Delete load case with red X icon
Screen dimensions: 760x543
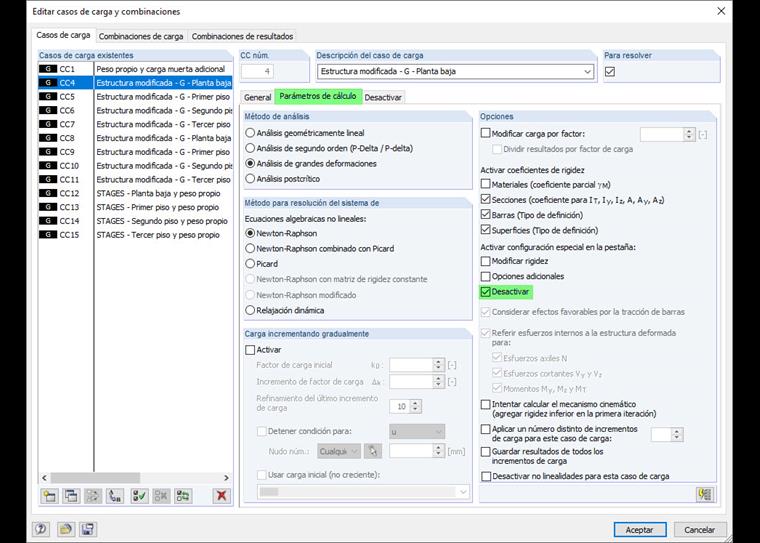222,495
